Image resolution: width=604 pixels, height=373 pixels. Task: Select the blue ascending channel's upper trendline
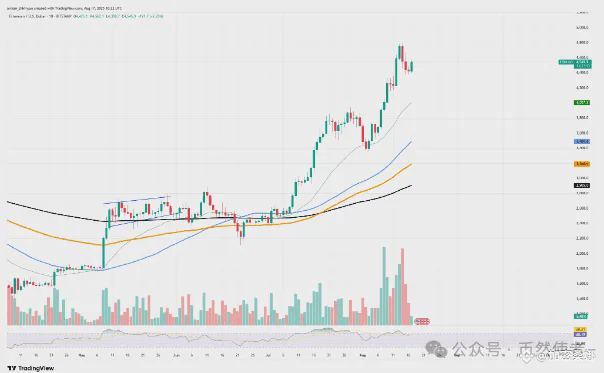tap(137, 200)
